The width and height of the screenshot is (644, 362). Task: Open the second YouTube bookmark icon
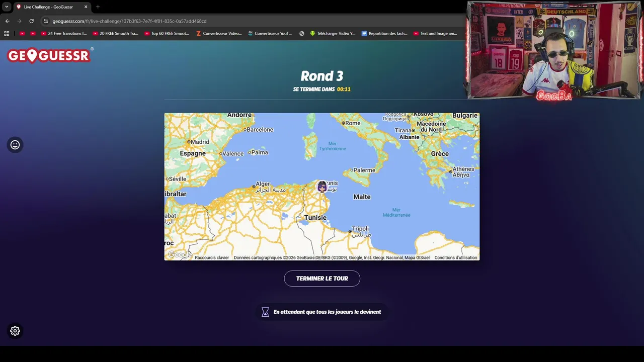33,34
